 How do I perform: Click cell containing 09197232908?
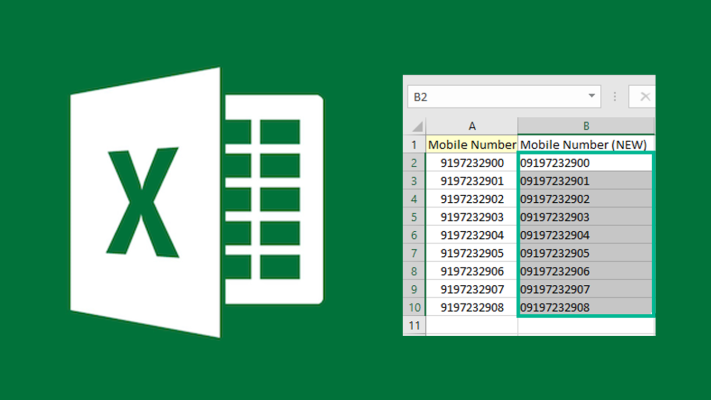coord(585,307)
